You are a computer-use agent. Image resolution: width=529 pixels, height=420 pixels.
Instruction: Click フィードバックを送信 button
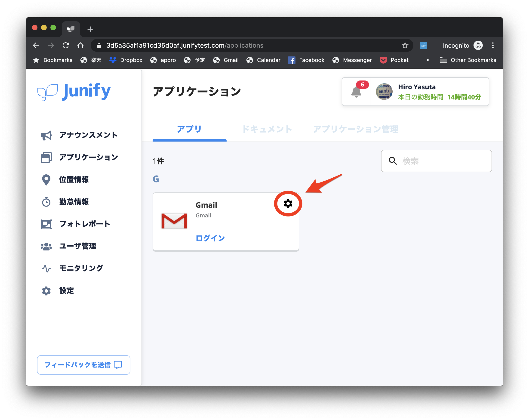pos(83,365)
